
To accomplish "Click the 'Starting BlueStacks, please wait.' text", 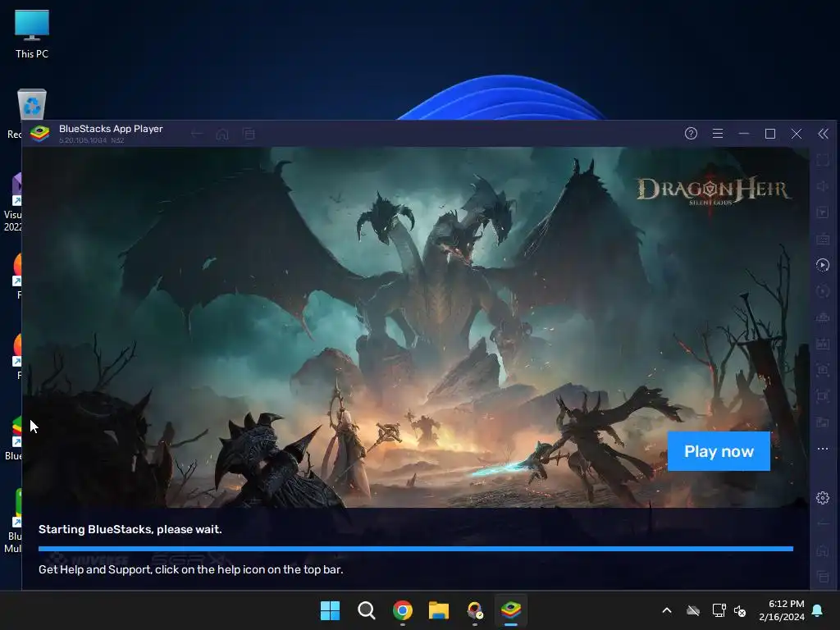I will tap(130, 529).
